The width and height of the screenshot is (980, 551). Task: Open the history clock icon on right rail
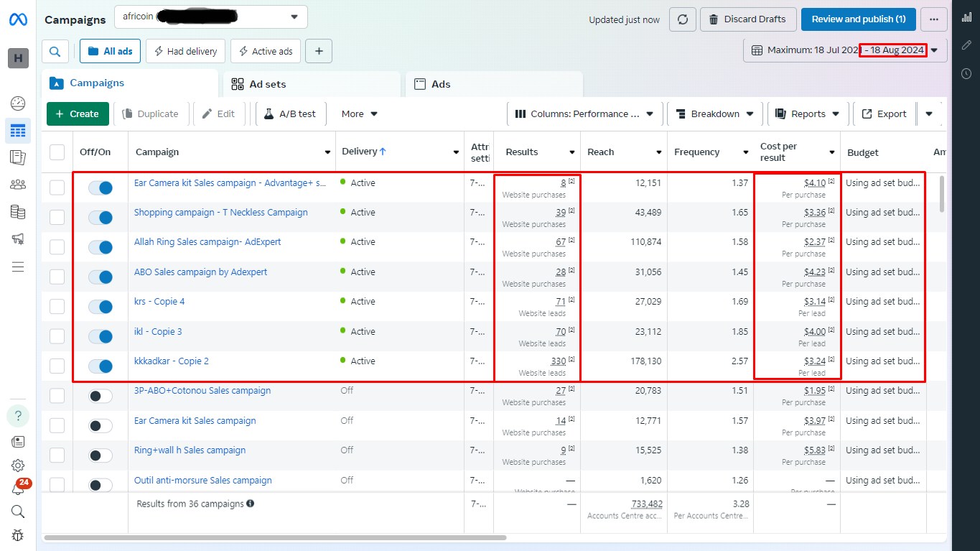(x=966, y=73)
